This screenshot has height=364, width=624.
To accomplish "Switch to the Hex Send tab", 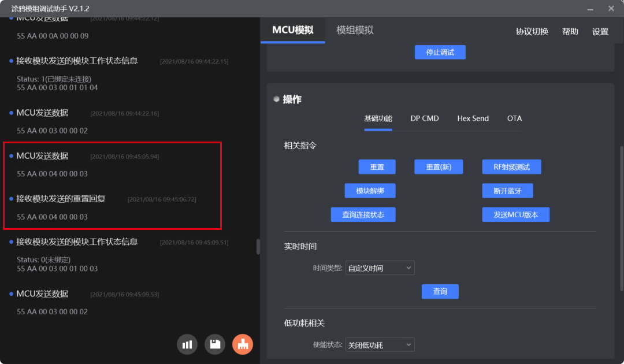I will click(473, 118).
